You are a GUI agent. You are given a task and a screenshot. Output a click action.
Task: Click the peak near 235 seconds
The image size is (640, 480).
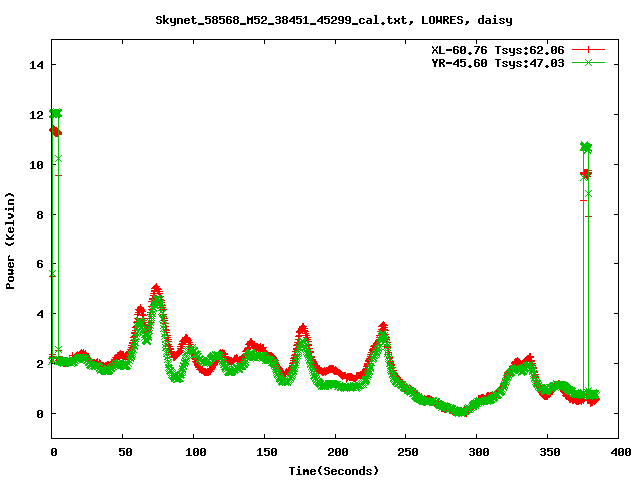coord(383,327)
